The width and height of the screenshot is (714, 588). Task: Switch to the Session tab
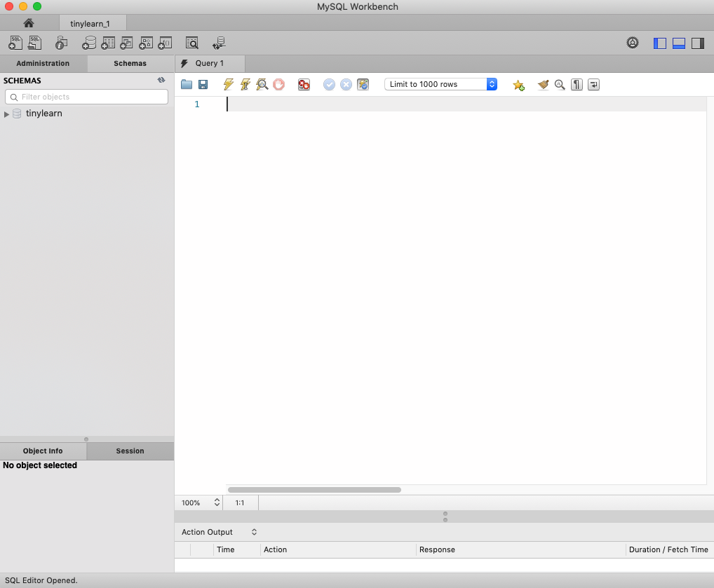tap(130, 451)
